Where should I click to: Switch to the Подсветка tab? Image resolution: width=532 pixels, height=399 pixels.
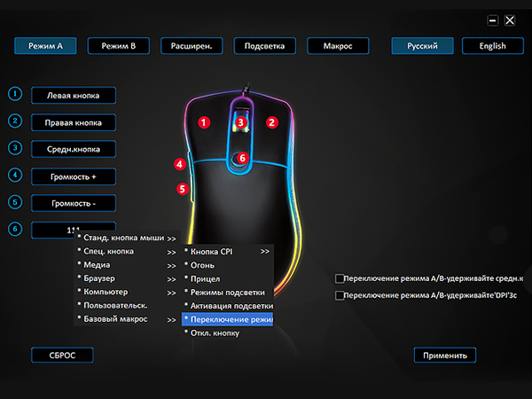(x=265, y=46)
